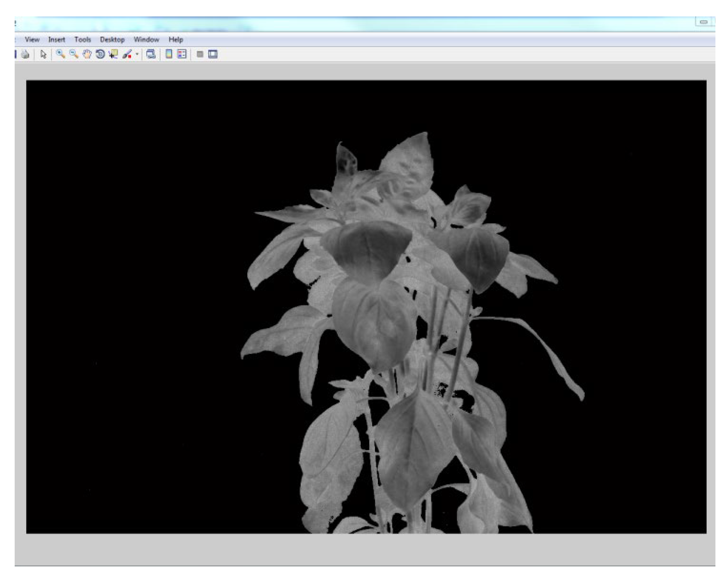Open the View menu
The height and width of the screenshot is (579, 728).
[x=32, y=39]
